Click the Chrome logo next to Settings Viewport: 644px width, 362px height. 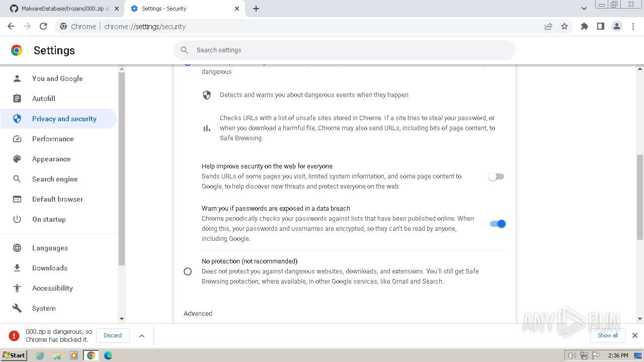coord(17,50)
